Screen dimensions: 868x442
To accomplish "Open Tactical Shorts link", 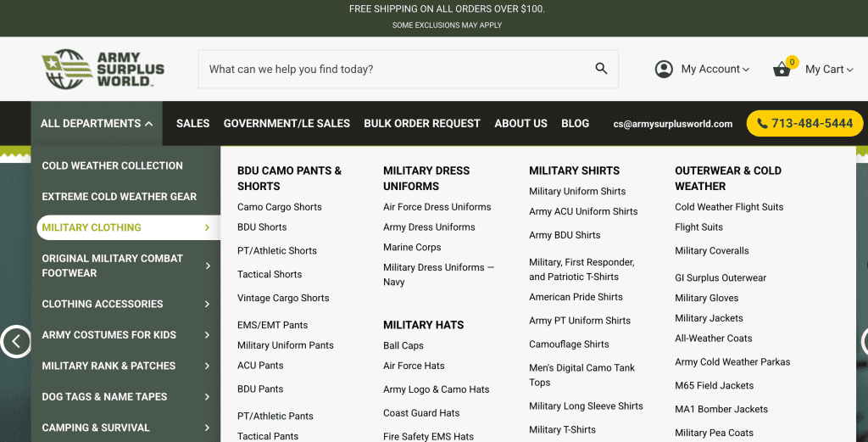I will (270, 275).
